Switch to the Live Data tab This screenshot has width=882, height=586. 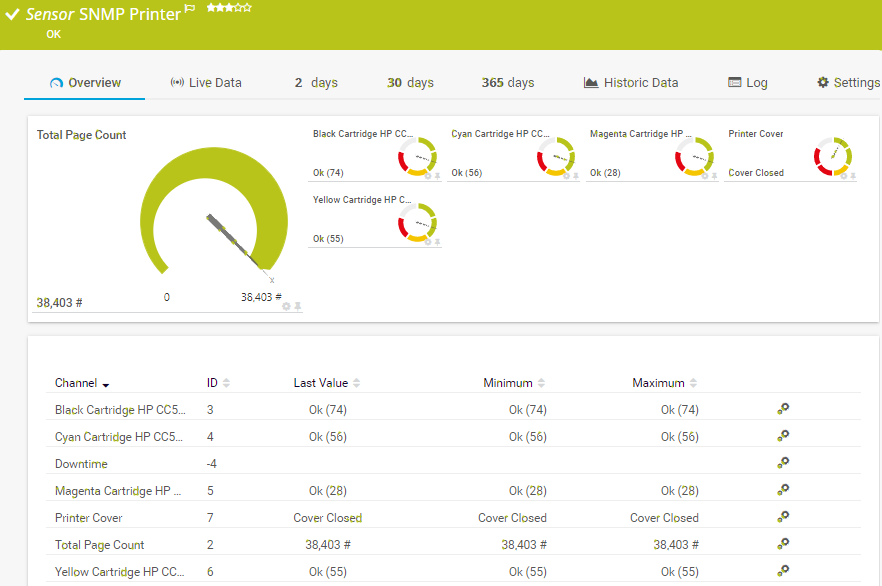point(206,83)
